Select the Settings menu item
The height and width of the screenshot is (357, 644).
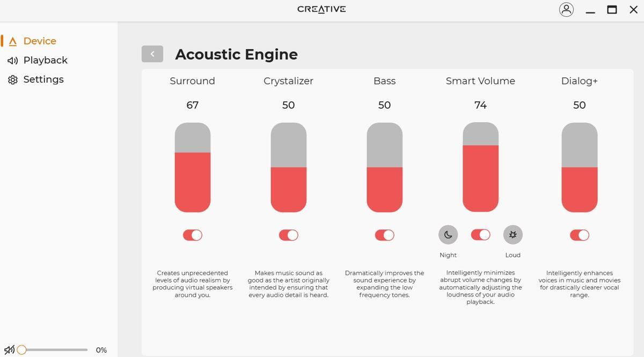point(43,79)
